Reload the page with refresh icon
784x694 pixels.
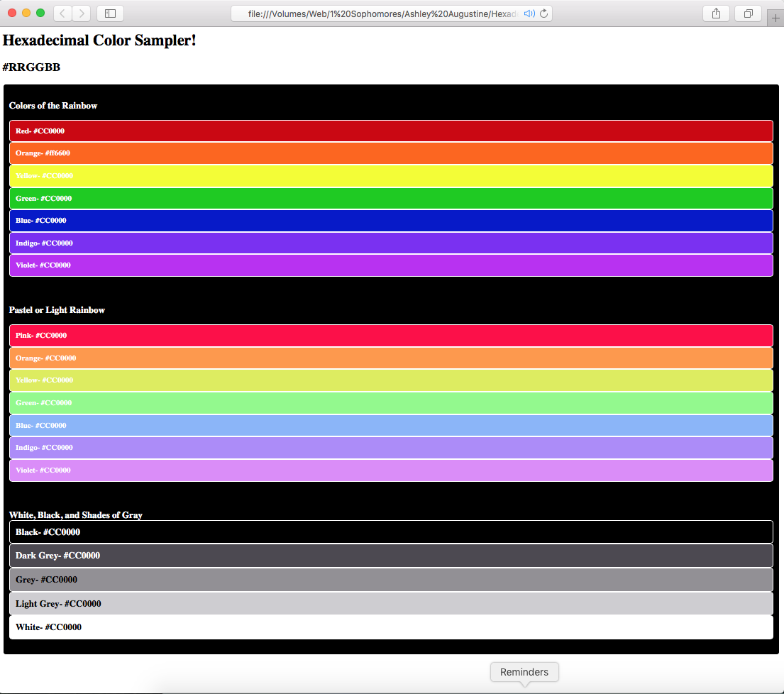[544, 13]
